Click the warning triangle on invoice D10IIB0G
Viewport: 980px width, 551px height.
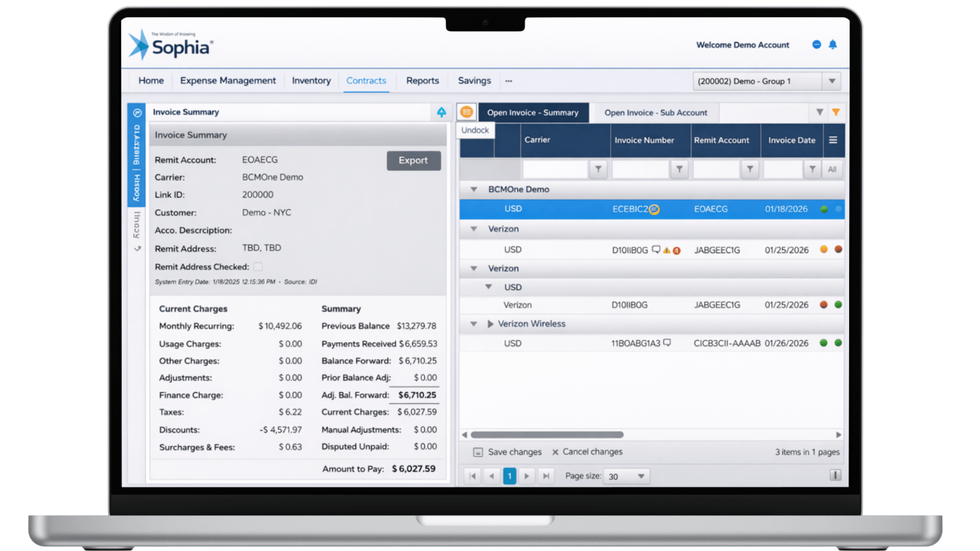[666, 250]
